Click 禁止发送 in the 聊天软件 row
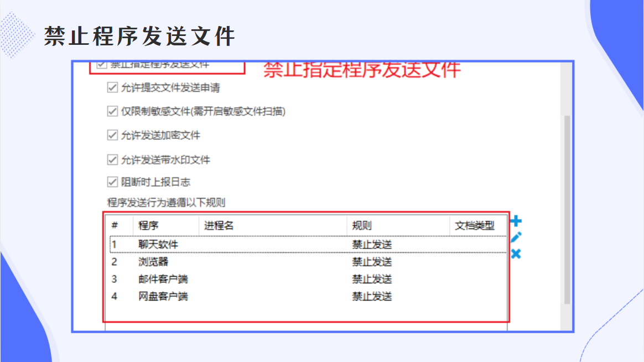 click(x=372, y=245)
